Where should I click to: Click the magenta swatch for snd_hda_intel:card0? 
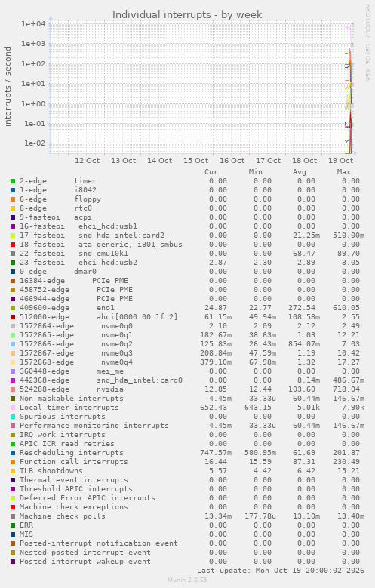(13, 380)
